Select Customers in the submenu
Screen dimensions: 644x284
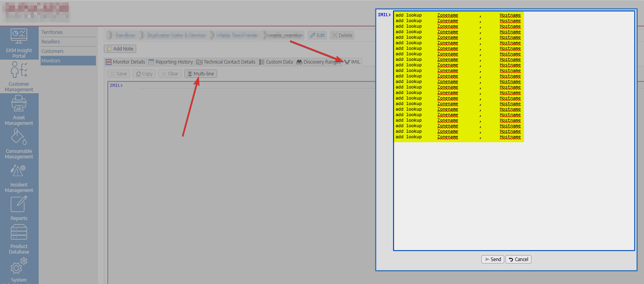53,51
